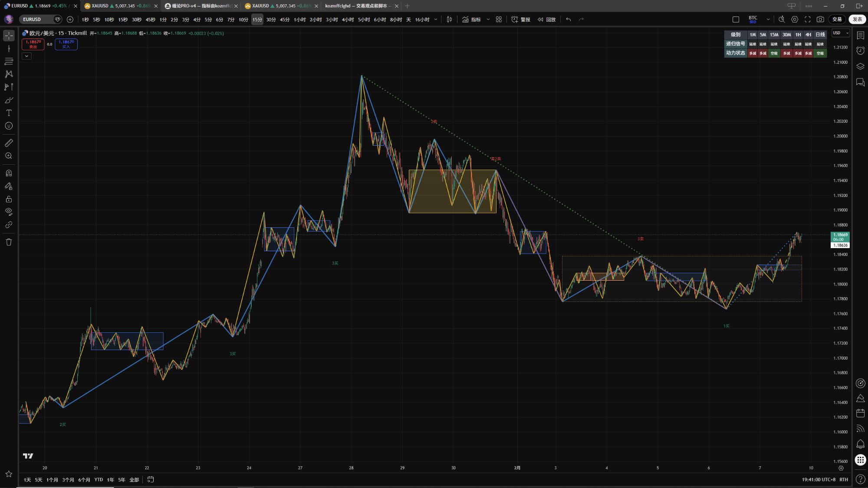868x488 pixels.
Task: Switch to the 30分 timeframe
Action: point(271,20)
